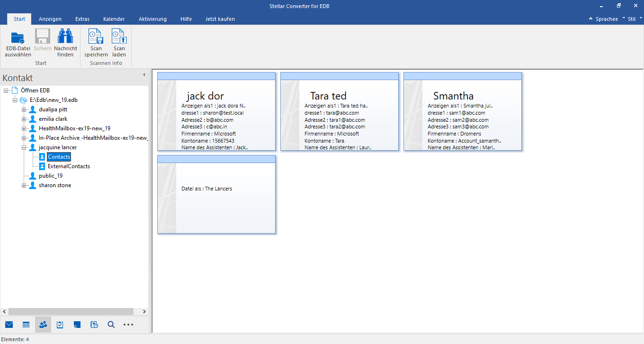The height and width of the screenshot is (344, 644).
Task: Open the calendar grid view icon
Action: [x=26, y=325]
